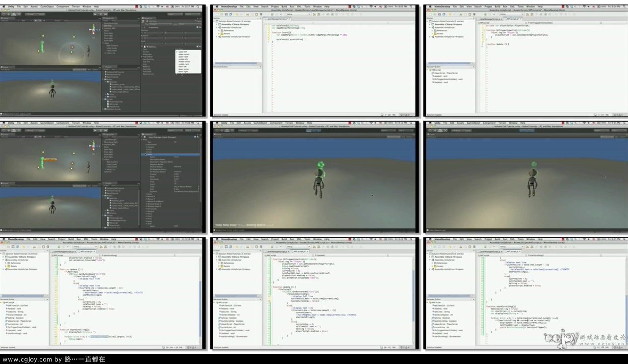Viewport: 628px width, 364px height.
Task: Open the Run menu in the top-center MonoDevelop window
Action: (x=292, y=6)
